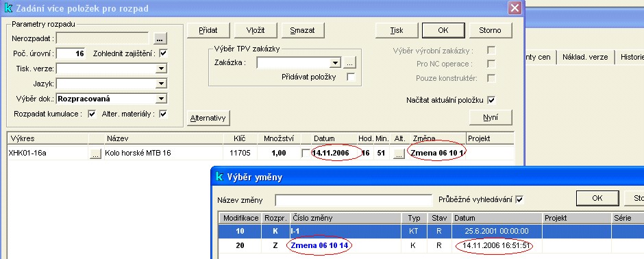Screen dimensions: 644x259
Task: Click the Série column header
Action: [x=628, y=218]
